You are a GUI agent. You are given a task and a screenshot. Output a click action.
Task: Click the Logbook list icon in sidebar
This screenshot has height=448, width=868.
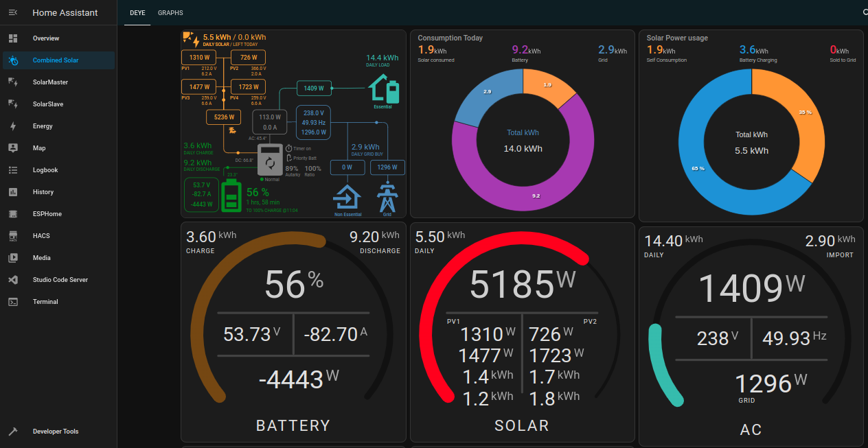[x=12, y=170]
